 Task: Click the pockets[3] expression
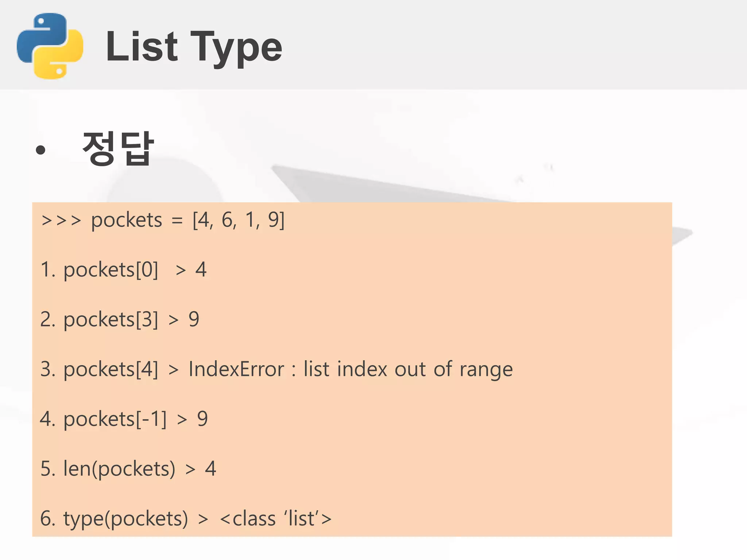point(111,320)
